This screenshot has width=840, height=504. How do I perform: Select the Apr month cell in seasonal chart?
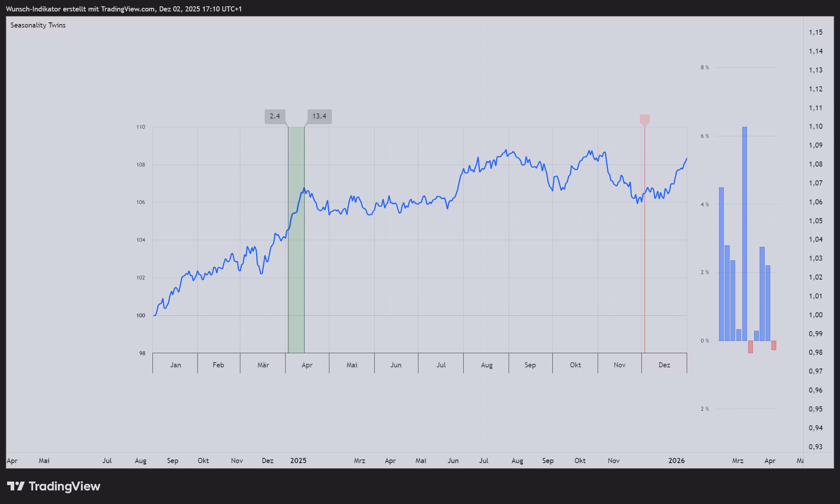tap(307, 365)
